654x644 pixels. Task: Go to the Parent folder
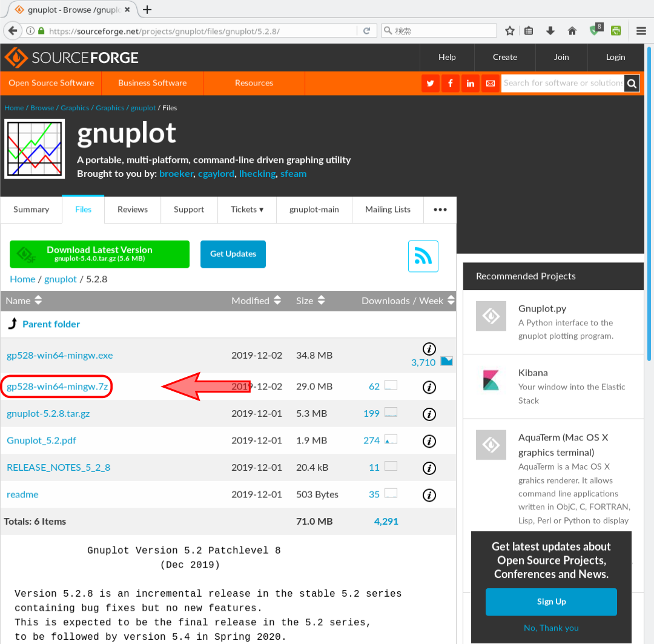tap(51, 324)
